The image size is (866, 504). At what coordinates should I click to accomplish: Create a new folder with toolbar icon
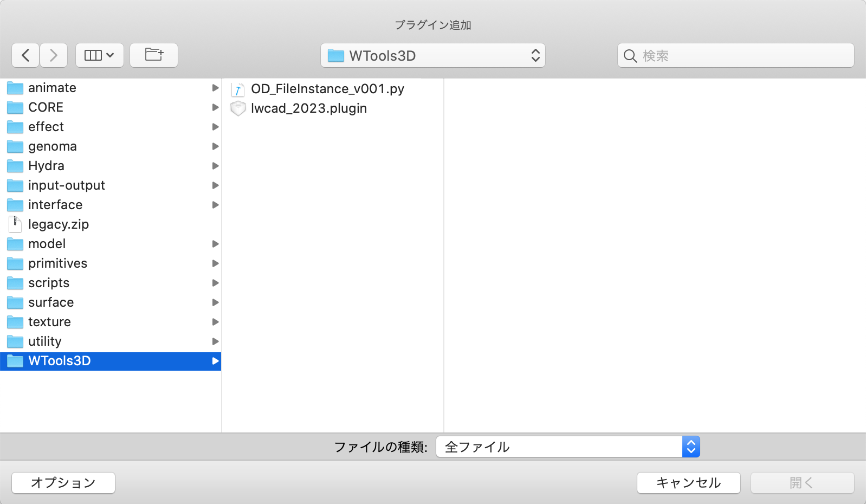click(154, 55)
